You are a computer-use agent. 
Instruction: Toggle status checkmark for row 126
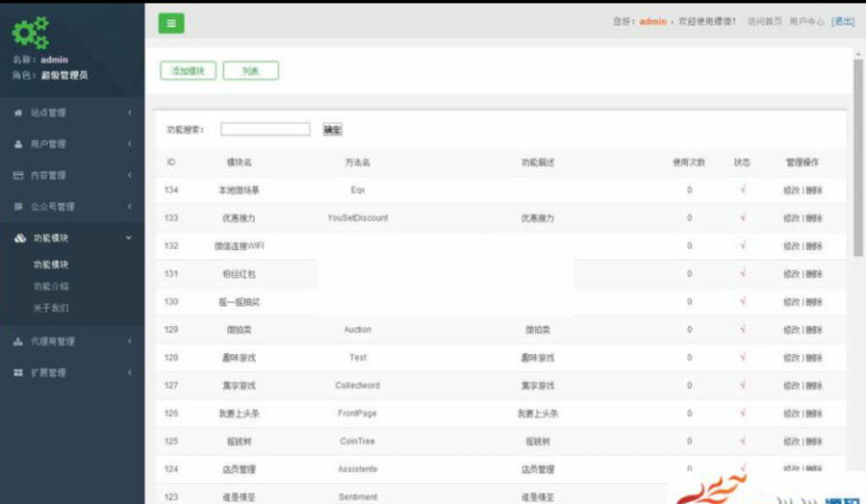tap(743, 413)
